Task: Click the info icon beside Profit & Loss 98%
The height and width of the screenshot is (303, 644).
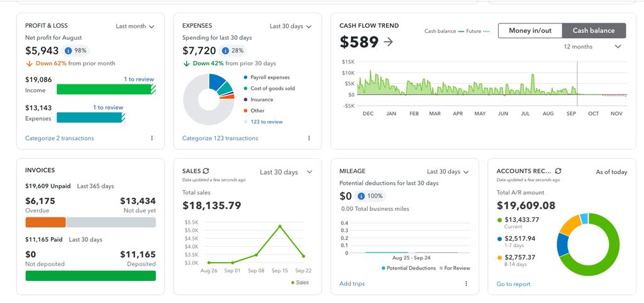Action: pos(69,50)
